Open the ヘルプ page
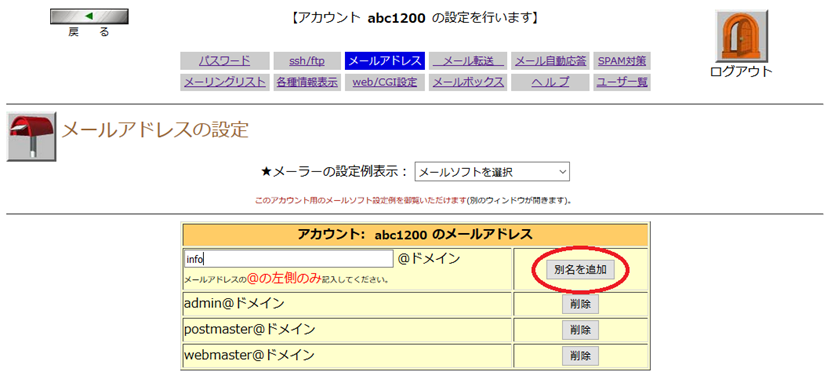The image size is (831, 383). 551,82
